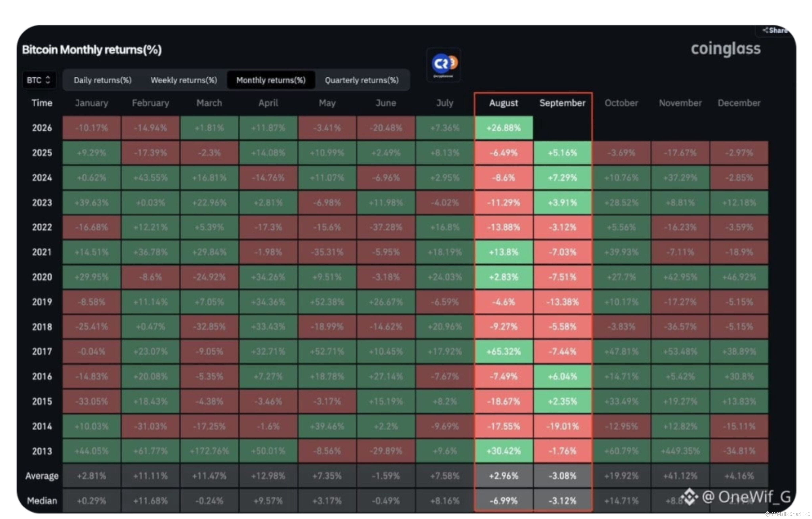Image resolution: width=812 pixels, height=519 pixels.
Task: Click the -17.67% November 2025 cell
Action: click(x=680, y=153)
